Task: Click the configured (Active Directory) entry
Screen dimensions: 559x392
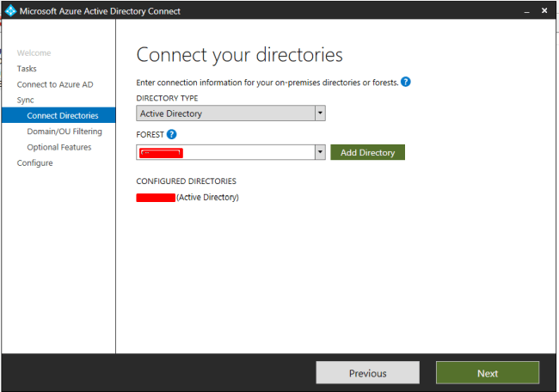Action: coord(187,198)
